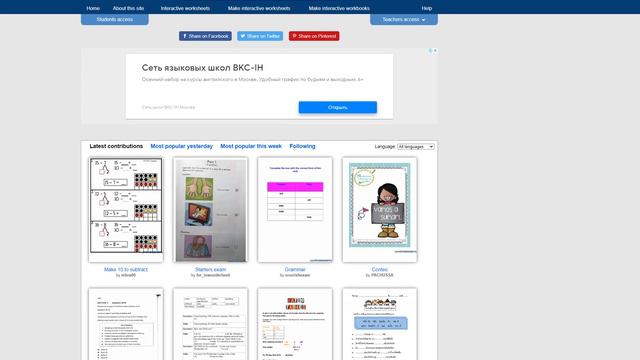
Task: Open the Starters exam worksheet thumbnail
Action: coord(210,210)
